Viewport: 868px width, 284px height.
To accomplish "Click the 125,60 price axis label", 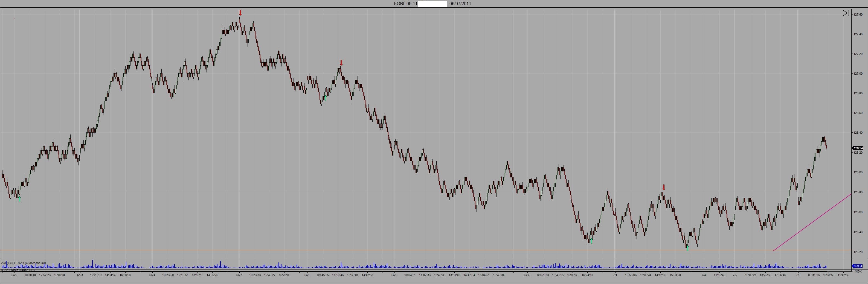I will pyautogui.click(x=858, y=212).
